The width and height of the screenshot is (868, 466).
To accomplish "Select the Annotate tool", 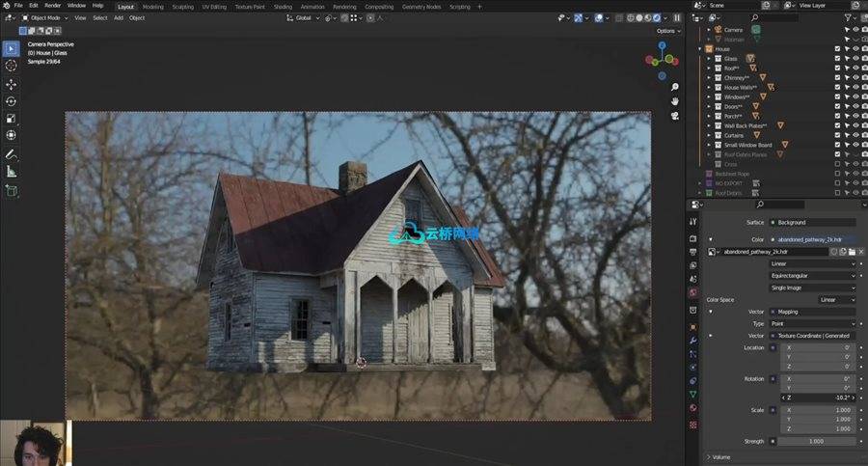I will point(11,154).
